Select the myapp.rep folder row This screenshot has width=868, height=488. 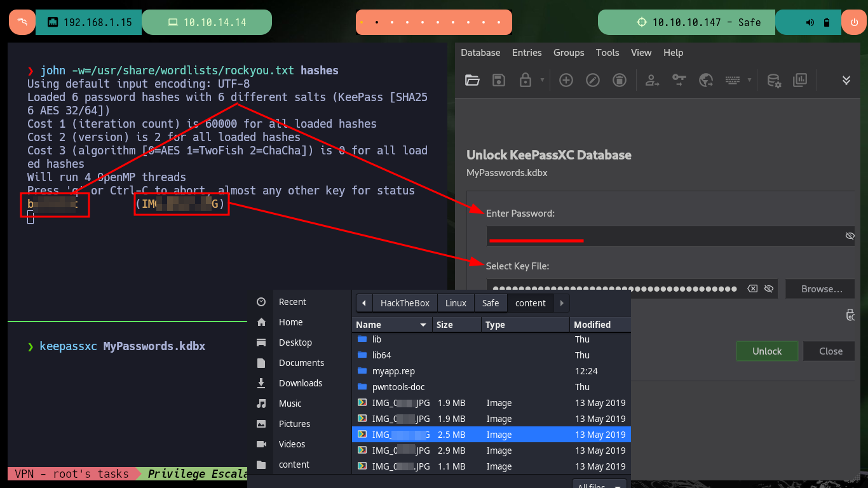pos(491,371)
